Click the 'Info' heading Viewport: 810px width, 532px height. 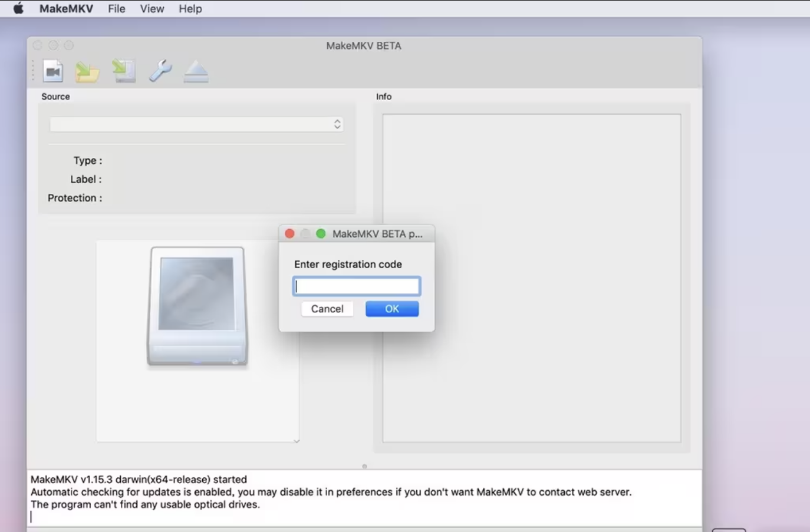pos(384,97)
